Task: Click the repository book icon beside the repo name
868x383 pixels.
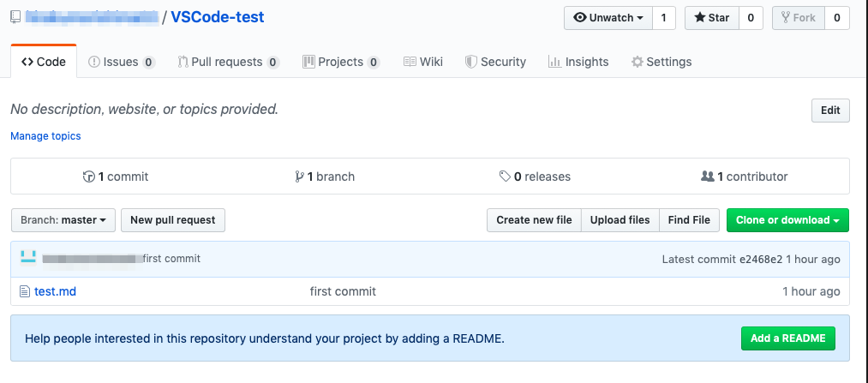Action: 15,17
